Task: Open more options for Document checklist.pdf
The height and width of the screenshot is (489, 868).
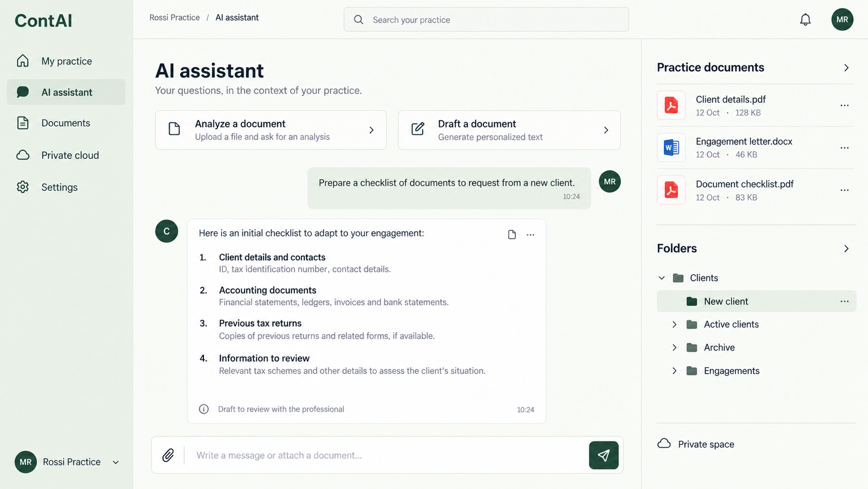Action: 845,190
